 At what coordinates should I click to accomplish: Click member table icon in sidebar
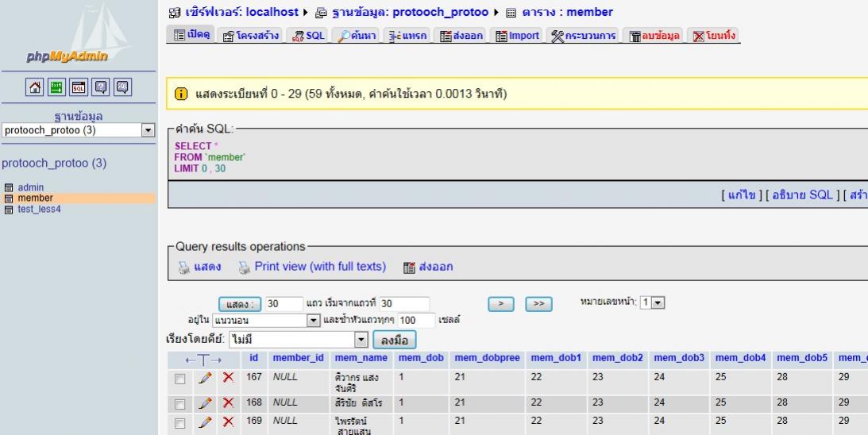click(8, 198)
